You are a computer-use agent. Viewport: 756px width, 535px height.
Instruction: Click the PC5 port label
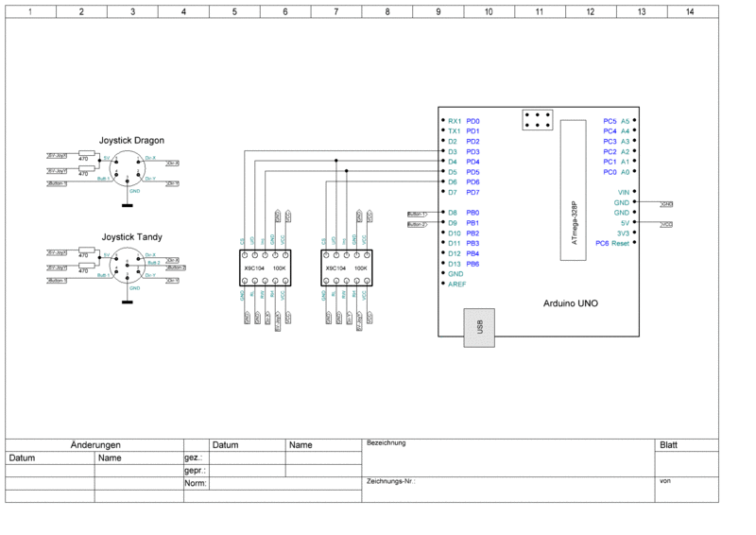tap(610, 121)
